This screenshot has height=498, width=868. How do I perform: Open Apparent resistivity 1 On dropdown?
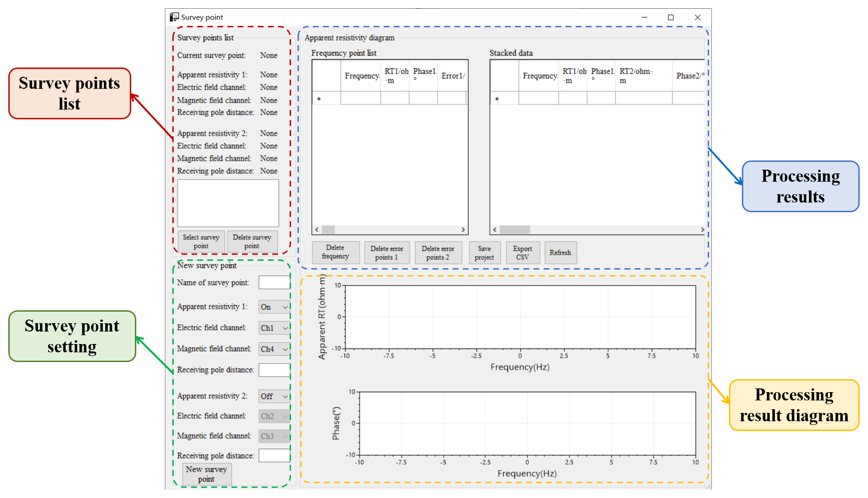(274, 307)
